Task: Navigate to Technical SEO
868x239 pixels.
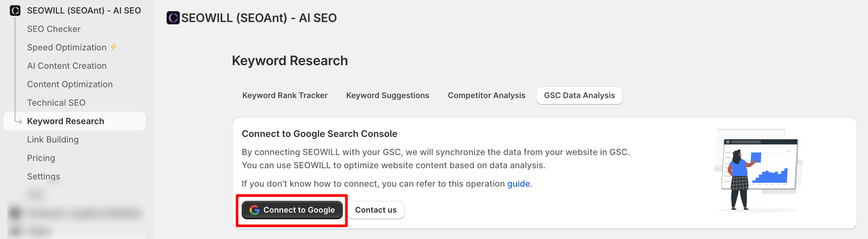Action: 56,103
